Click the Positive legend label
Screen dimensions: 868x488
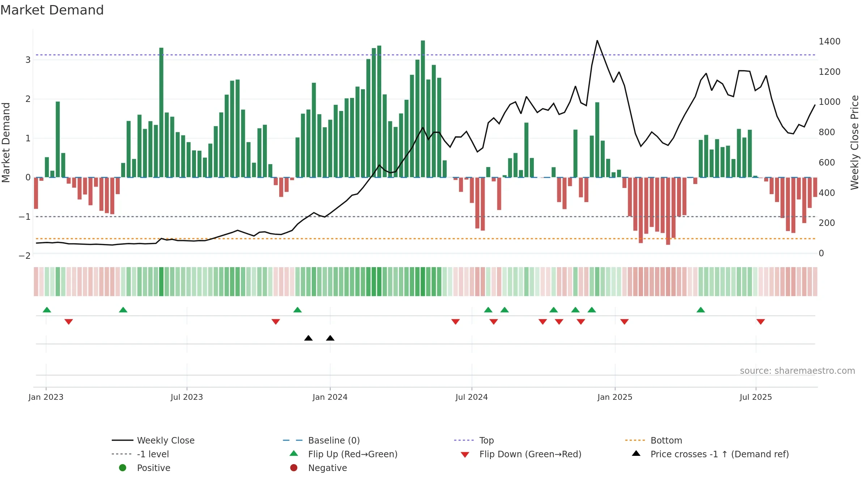153,468
